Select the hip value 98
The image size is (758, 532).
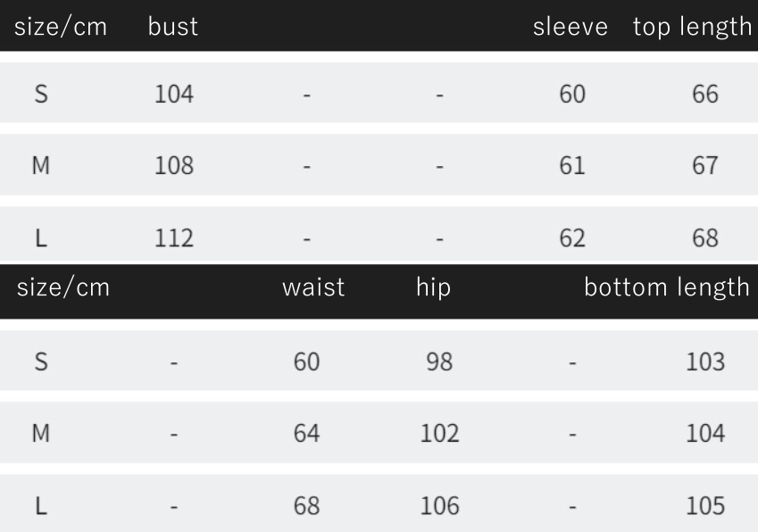tap(439, 362)
